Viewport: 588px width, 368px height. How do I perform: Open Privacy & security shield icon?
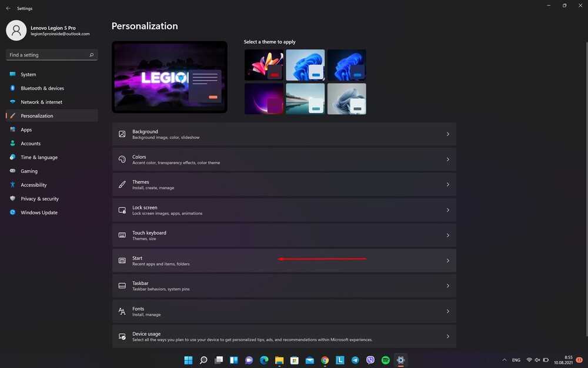click(x=12, y=199)
